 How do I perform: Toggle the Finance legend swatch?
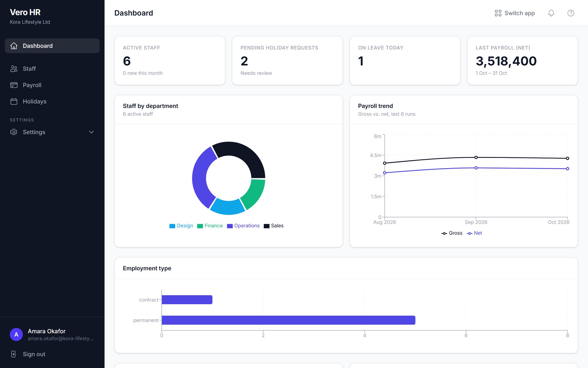pos(200,226)
